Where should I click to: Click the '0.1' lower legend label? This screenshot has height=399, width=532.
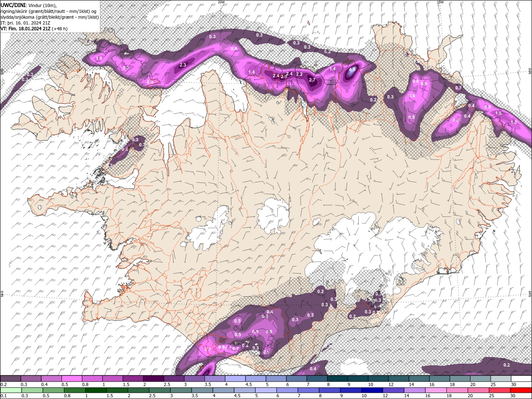coord(3,396)
